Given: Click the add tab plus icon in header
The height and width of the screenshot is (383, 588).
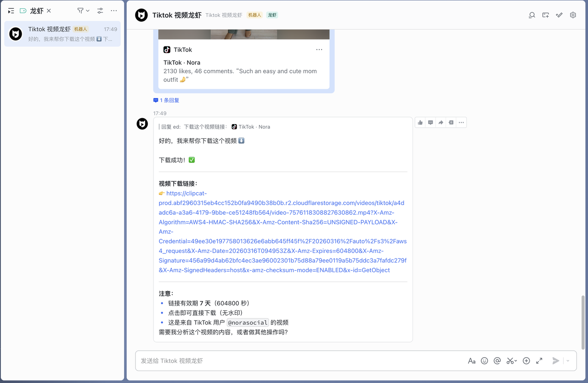Looking at the screenshot, I should point(546,15).
